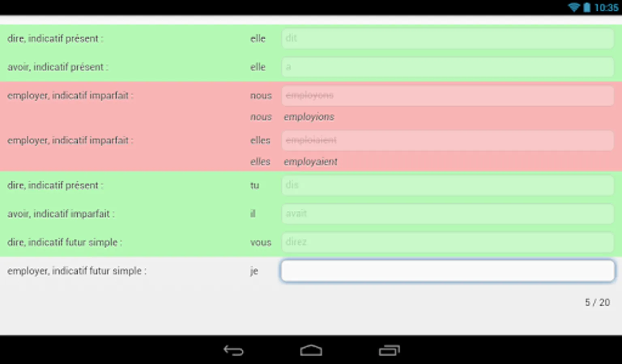
Task: Click 'avoir, indicatif imparfait :' label
Action: [61, 214]
